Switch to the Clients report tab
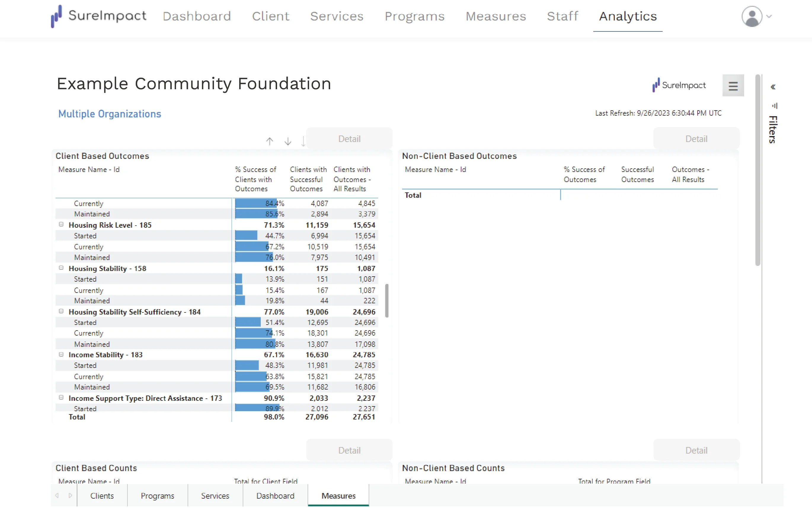Viewport: 812px width, 517px height. click(x=102, y=495)
